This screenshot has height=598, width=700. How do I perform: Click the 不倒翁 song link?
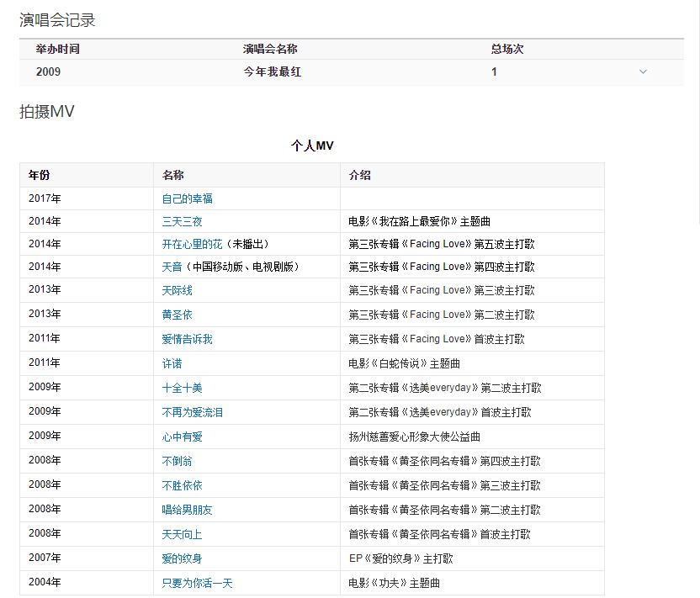[x=177, y=461]
